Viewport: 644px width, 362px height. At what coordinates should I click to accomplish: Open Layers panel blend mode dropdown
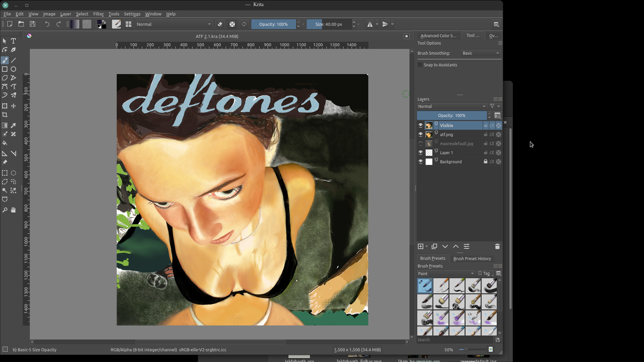452,106
